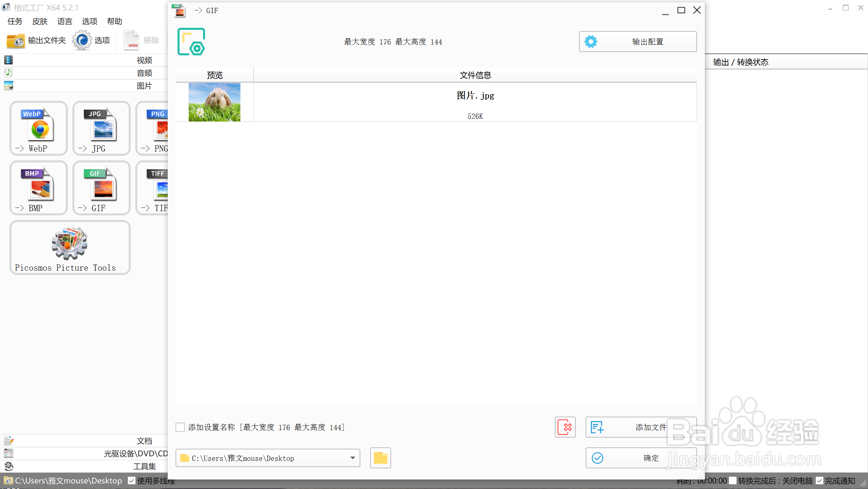Open the Skin menu

(x=40, y=21)
